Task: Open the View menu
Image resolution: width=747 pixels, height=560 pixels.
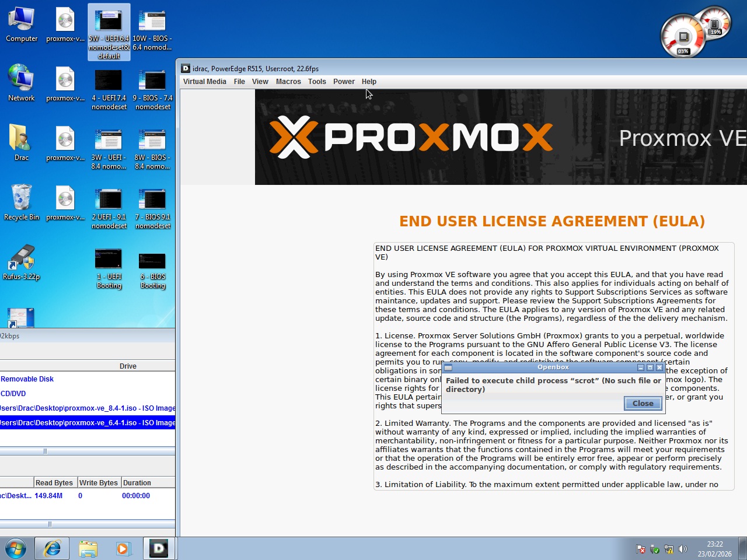Action: tap(260, 82)
